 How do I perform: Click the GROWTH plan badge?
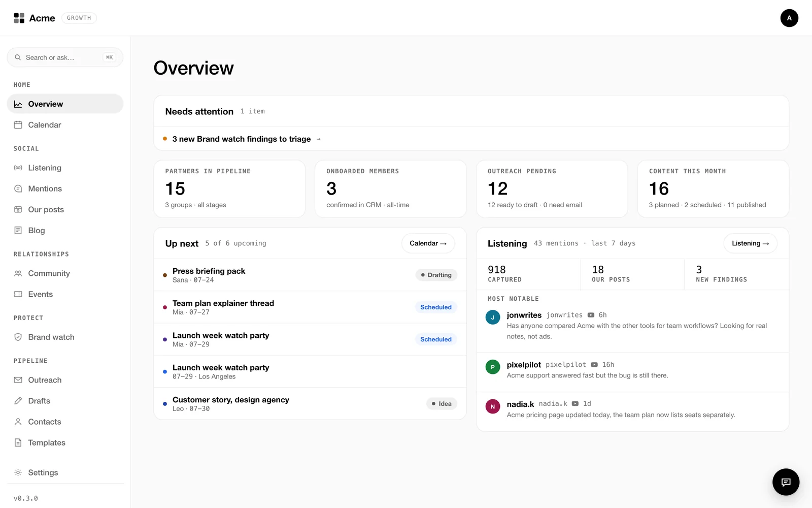79,18
